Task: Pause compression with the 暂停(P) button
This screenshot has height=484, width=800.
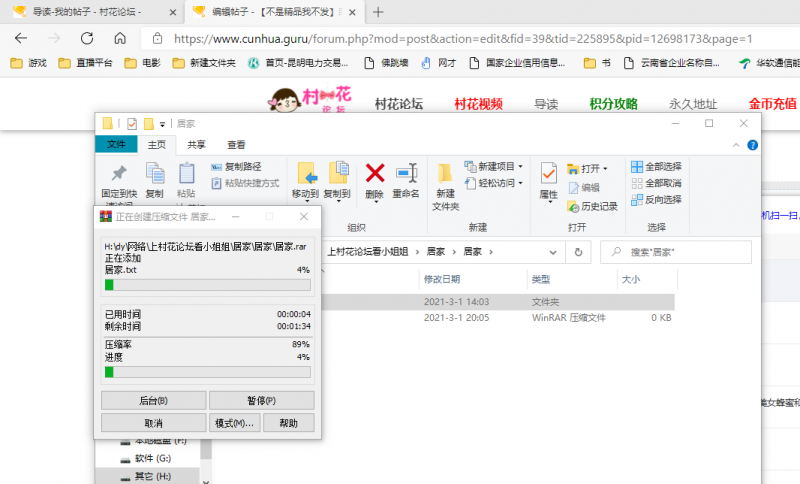Action: [261, 400]
